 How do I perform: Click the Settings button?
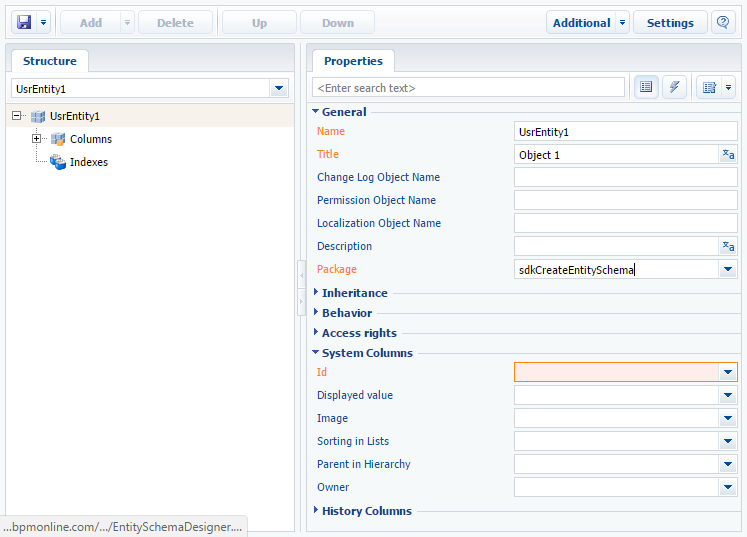(x=670, y=22)
